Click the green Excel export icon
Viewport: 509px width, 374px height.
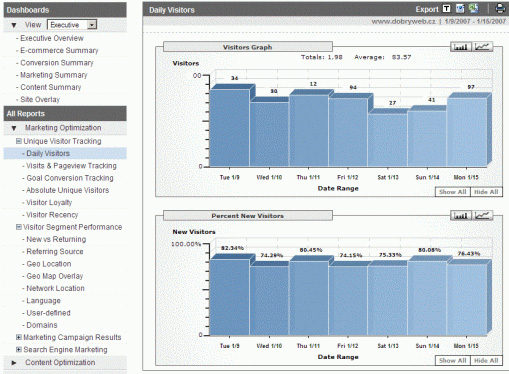(x=473, y=8)
